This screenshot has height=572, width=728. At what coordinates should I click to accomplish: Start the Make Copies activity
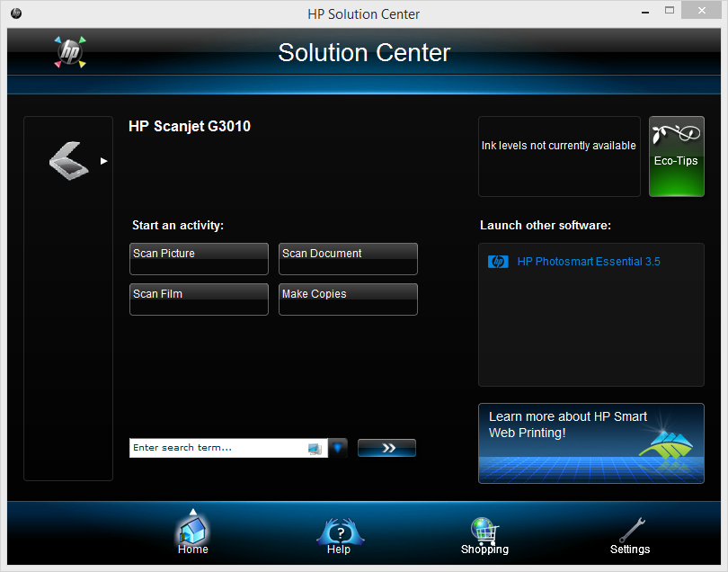pyautogui.click(x=348, y=299)
